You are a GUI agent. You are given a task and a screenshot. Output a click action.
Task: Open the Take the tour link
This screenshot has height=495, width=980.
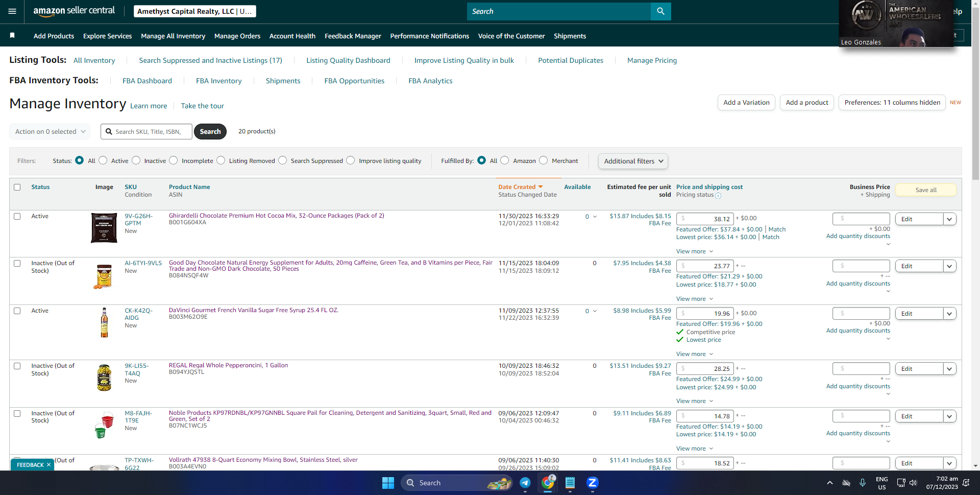coord(202,106)
